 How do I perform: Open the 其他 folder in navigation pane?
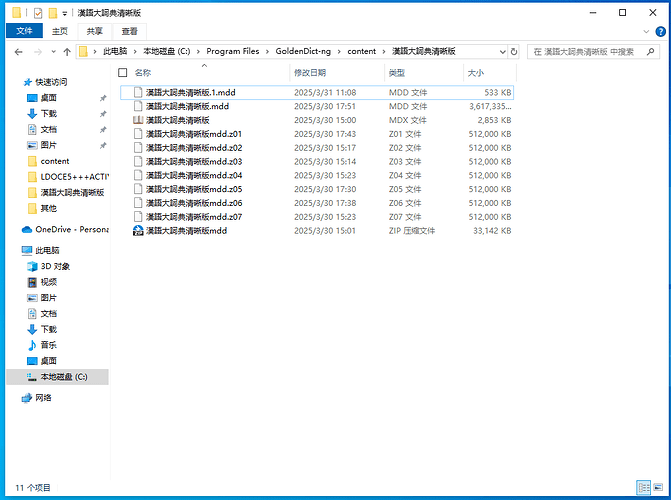click(x=48, y=208)
